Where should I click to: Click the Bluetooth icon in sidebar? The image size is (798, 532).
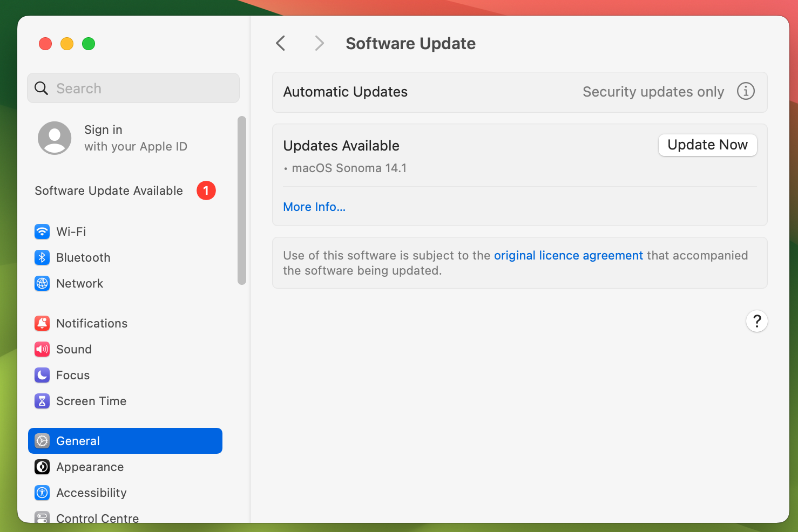pyautogui.click(x=42, y=257)
